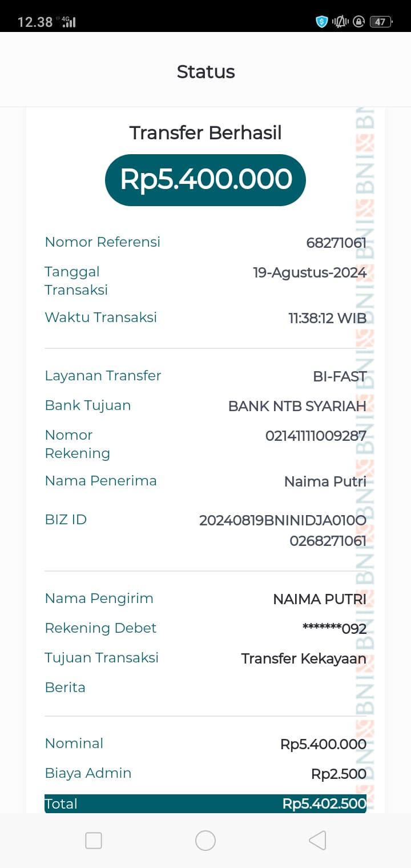This screenshot has height=868, width=411.
Task: Tap the 4G signal strength icon
Action: pyautogui.click(x=68, y=22)
